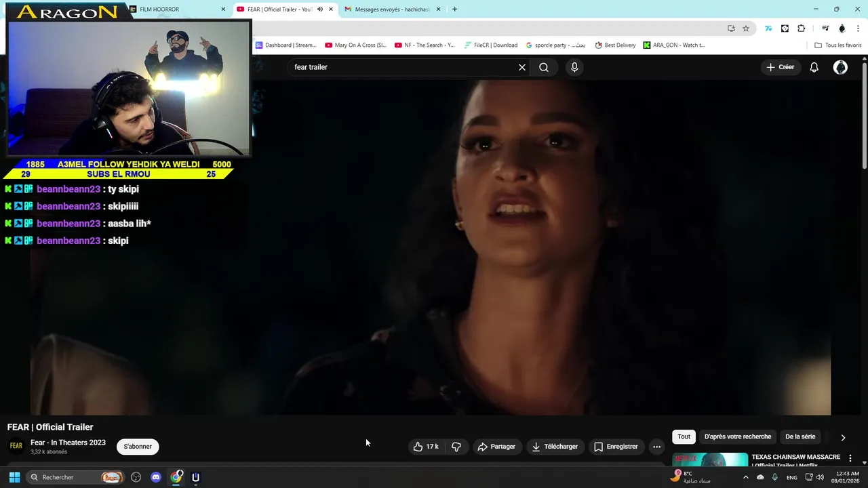Open the Best Delivery bookmark

(x=616, y=45)
